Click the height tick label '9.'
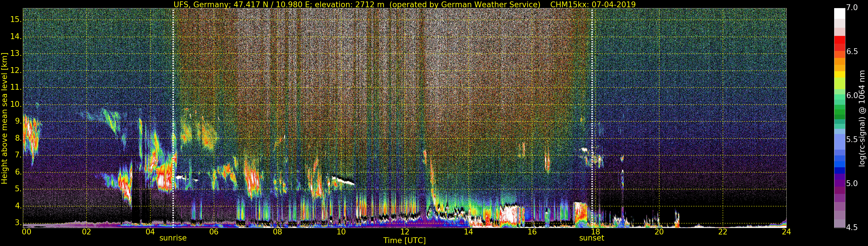 pyautogui.click(x=18, y=121)
